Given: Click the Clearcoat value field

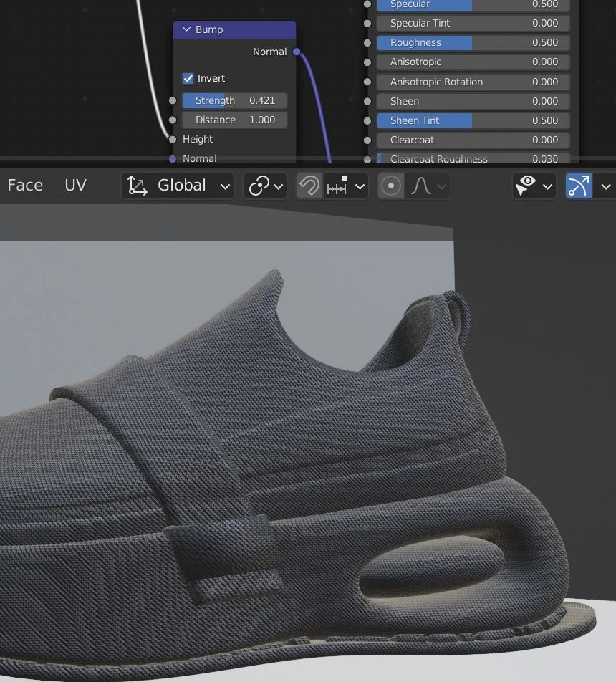Looking at the screenshot, I should tap(473, 140).
